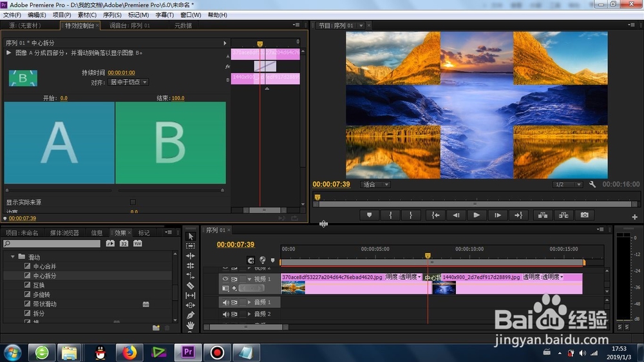Toggle Video 1 track eye visibility
This screenshot has height=362, width=644.
click(225, 279)
